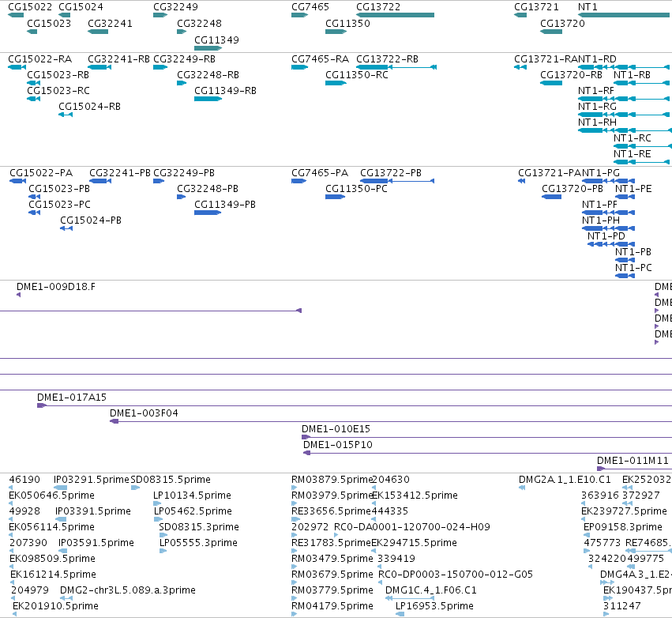Click the NT1 gene label
The height and width of the screenshot is (618, 672).
pyautogui.click(x=588, y=7)
